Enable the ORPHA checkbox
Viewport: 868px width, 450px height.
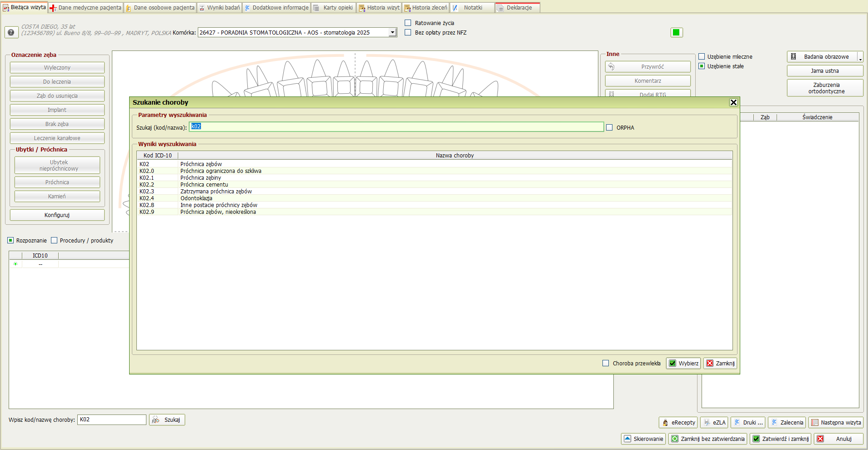click(609, 128)
